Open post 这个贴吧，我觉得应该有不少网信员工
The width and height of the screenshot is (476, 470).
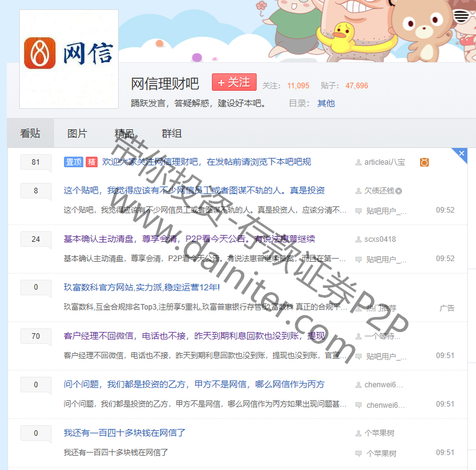click(195, 190)
